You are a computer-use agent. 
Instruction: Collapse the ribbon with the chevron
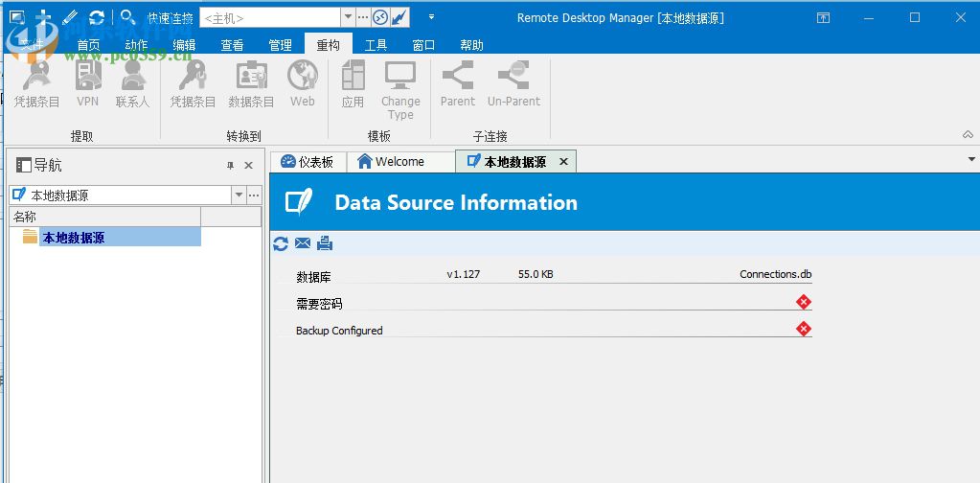(x=968, y=135)
